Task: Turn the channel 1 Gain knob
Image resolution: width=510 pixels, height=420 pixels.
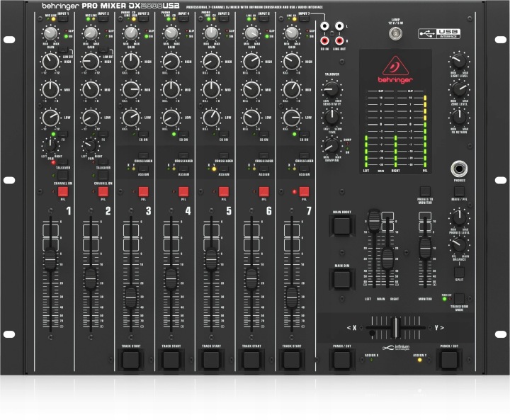Action: 50,33
